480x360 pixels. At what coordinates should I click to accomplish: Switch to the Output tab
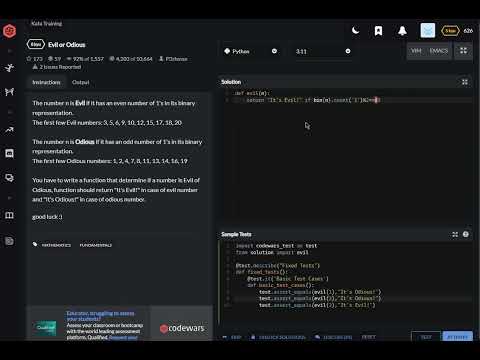coord(80,82)
